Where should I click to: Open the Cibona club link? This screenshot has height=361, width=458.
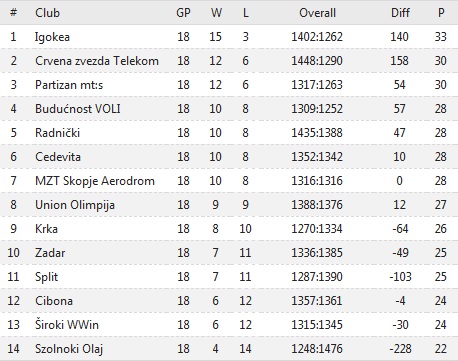point(54,301)
